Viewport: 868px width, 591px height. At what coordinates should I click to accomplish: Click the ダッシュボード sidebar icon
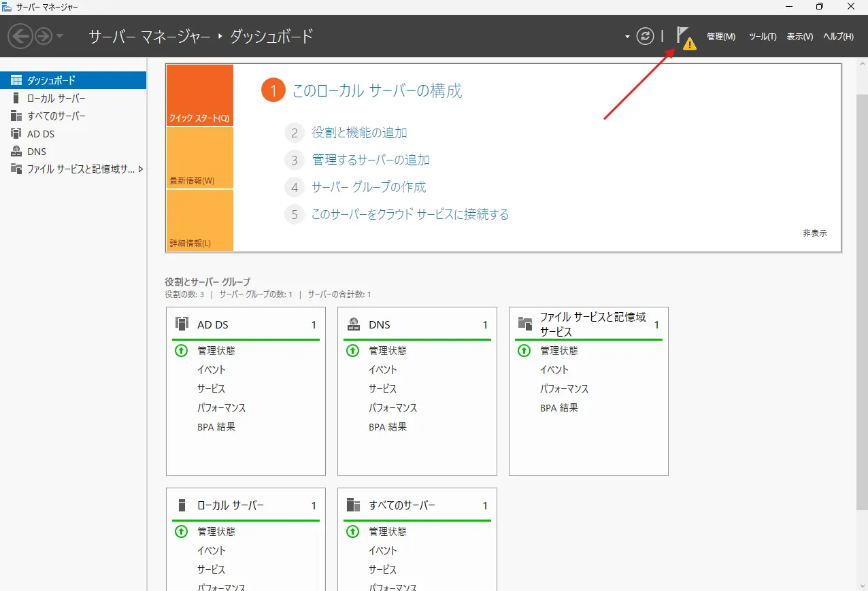(x=16, y=80)
